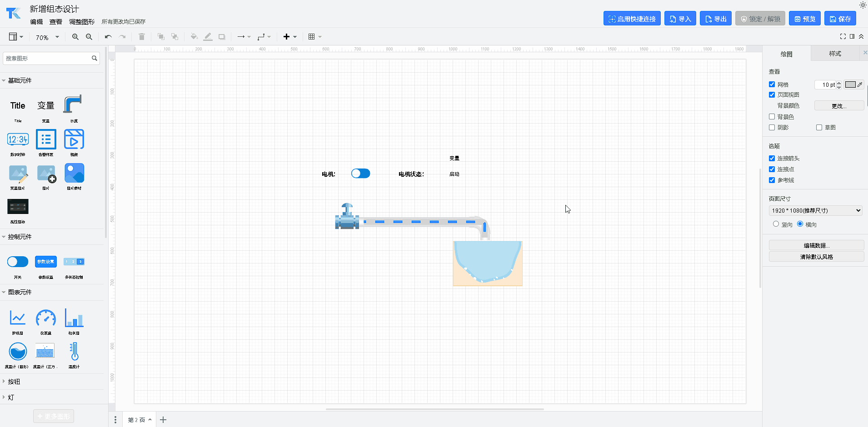Select the digital clock component
The width and height of the screenshot is (868, 427).
pyautogui.click(x=18, y=139)
